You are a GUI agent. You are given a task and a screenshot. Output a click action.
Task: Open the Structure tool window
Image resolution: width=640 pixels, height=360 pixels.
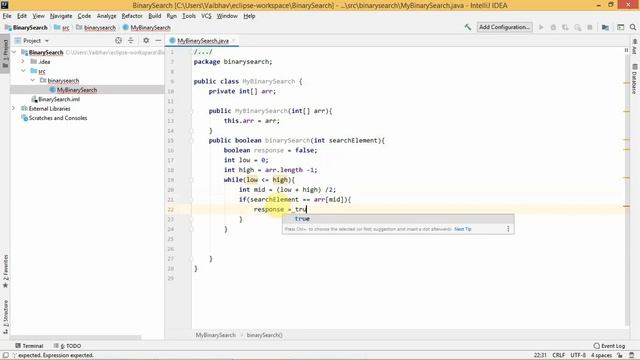pyautogui.click(x=5, y=317)
